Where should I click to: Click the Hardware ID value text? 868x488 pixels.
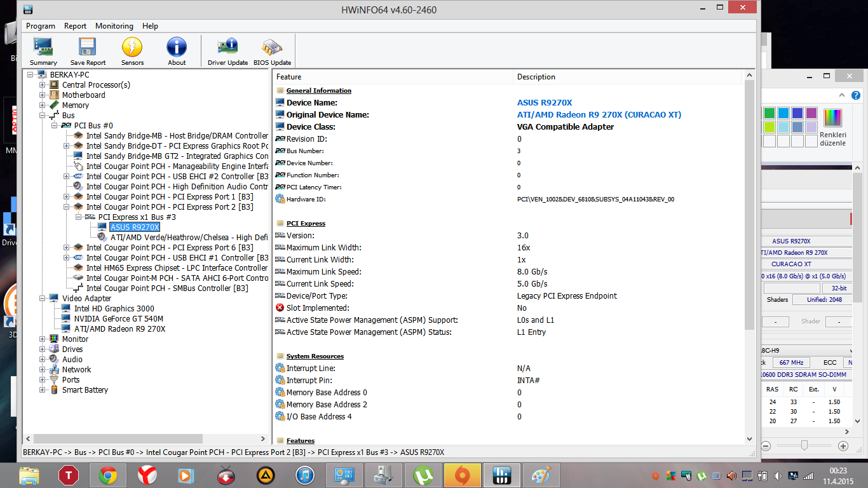click(x=595, y=200)
